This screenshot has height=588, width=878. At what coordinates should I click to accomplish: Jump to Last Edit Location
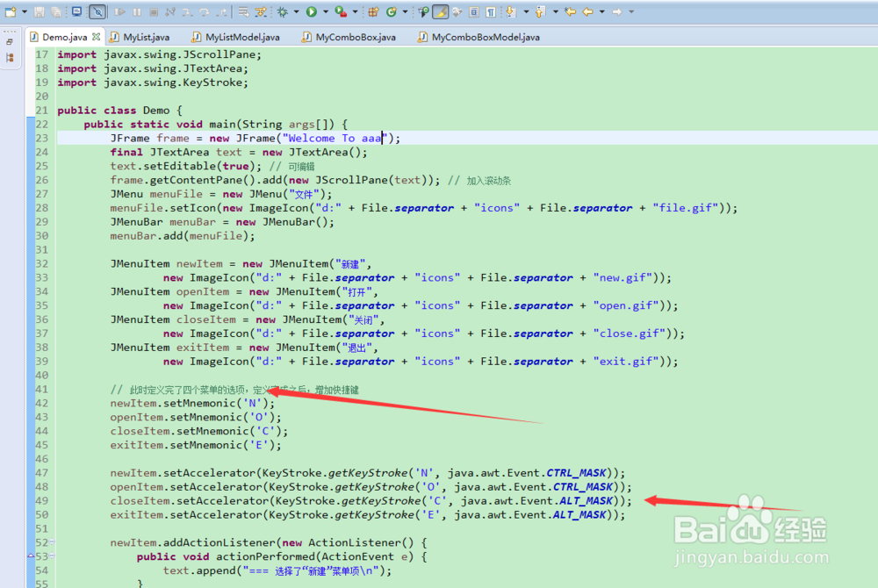[570, 11]
